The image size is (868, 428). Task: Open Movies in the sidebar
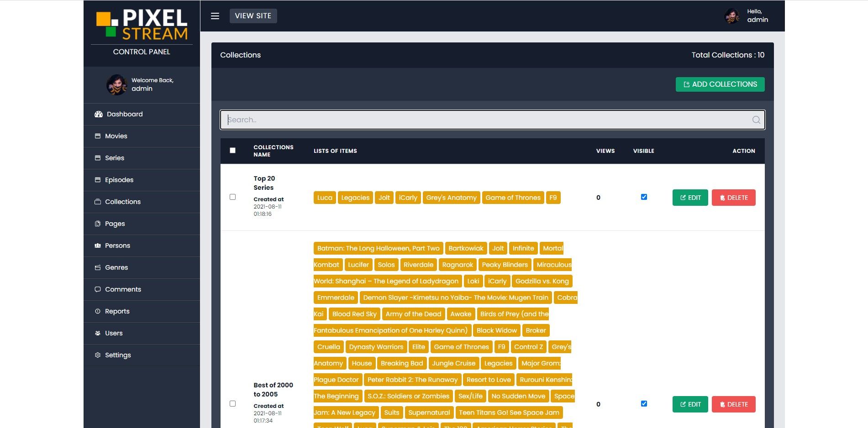pyautogui.click(x=142, y=136)
